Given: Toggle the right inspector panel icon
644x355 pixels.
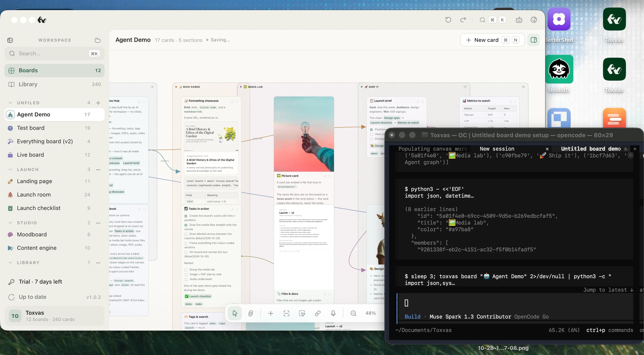Looking at the screenshot, I should click(x=534, y=40).
